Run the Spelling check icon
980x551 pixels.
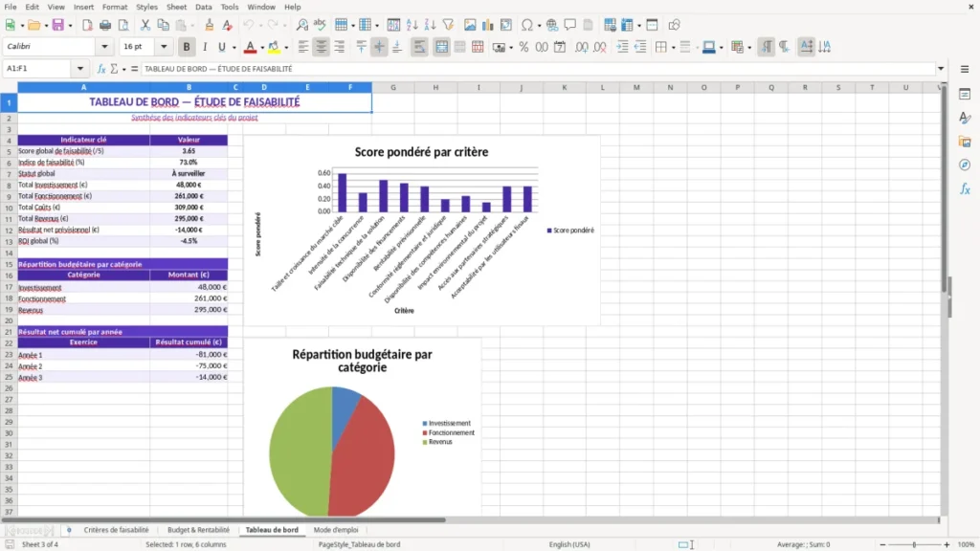(320, 25)
